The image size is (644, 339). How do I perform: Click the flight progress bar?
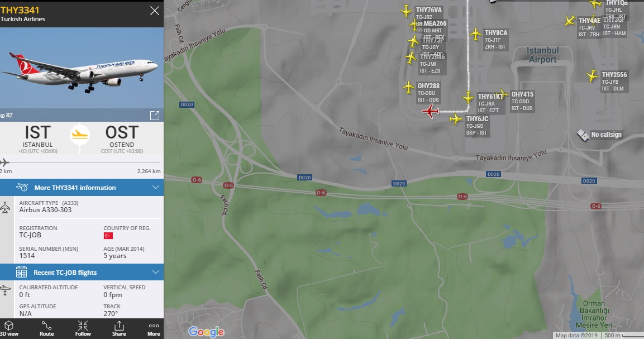tap(82, 163)
